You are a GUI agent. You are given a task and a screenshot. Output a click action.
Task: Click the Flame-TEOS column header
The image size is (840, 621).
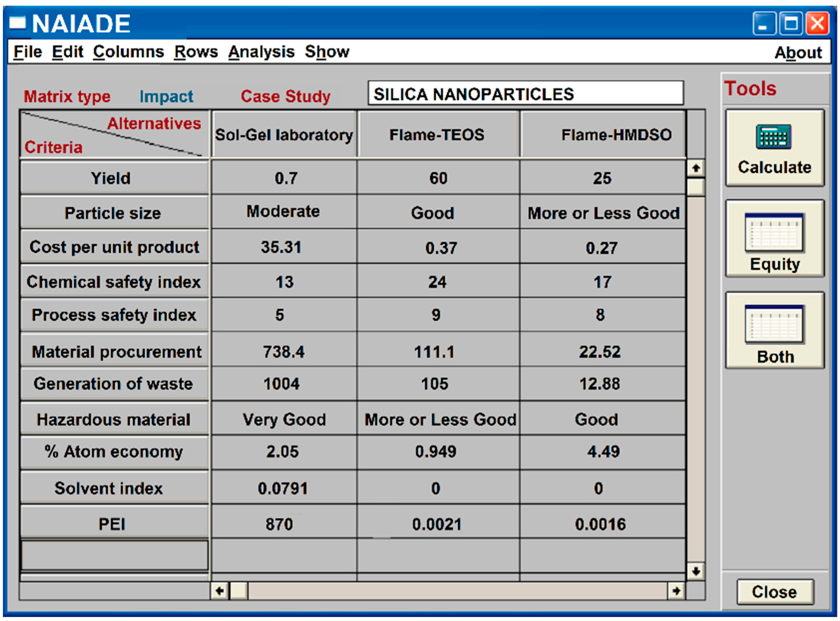click(437, 135)
